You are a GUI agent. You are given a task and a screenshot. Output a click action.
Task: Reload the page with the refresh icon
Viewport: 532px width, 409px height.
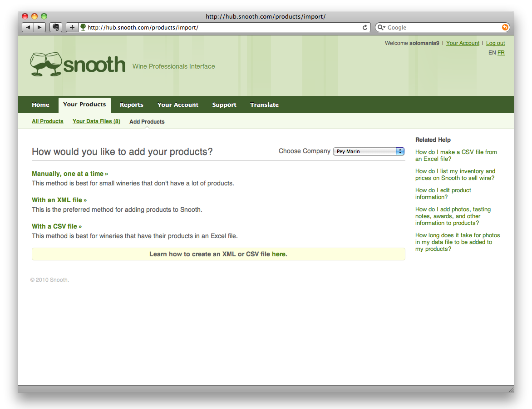[365, 28]
